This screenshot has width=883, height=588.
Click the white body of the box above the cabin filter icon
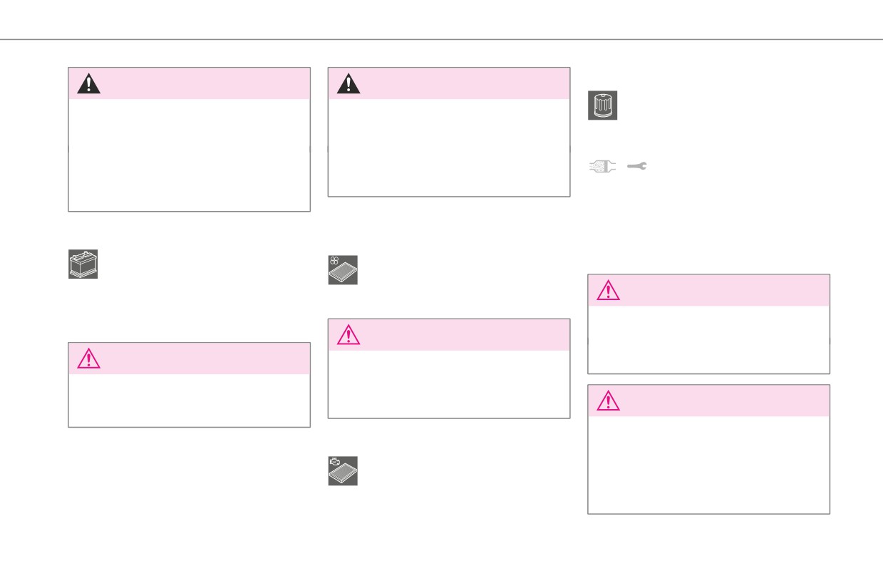449,148
